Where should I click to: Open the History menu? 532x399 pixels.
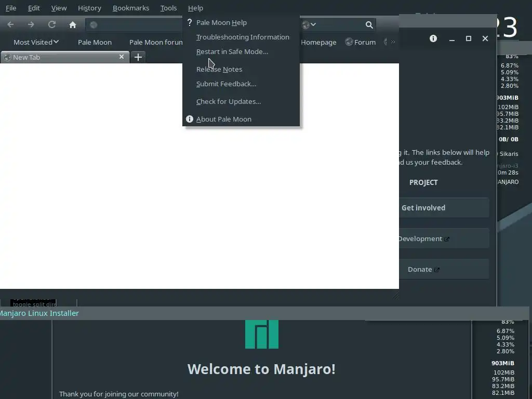pos(89,8)
